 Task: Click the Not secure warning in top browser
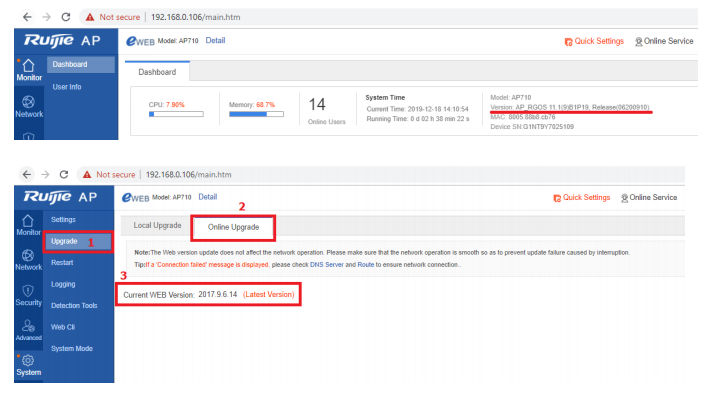pos(113,17)
